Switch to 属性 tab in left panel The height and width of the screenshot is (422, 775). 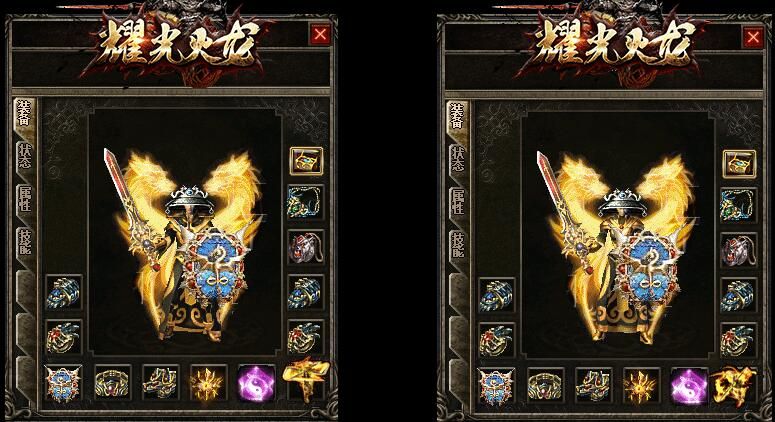25,199
